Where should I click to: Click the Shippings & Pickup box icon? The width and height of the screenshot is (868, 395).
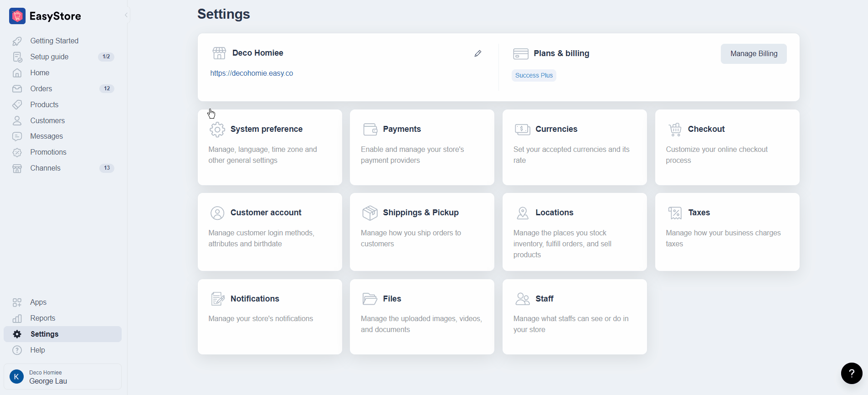370,213
